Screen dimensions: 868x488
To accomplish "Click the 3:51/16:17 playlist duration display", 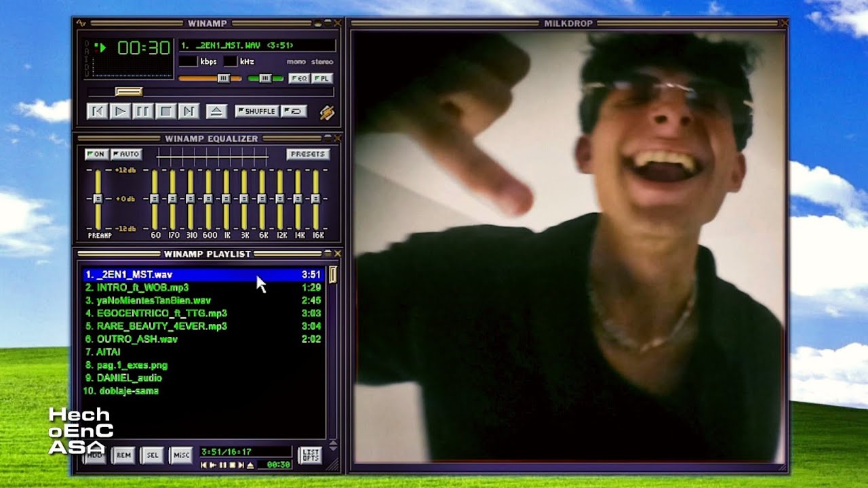I will (x=245, y=452).
